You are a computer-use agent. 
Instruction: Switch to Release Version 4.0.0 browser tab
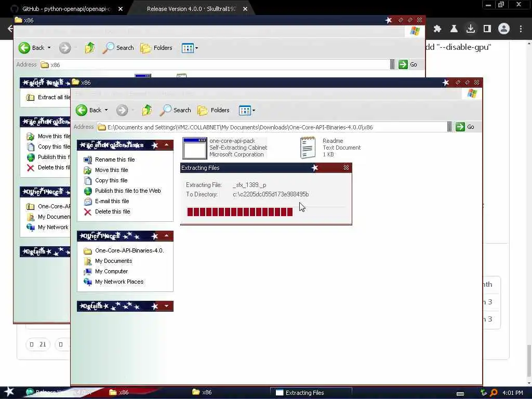pos(191,9)
